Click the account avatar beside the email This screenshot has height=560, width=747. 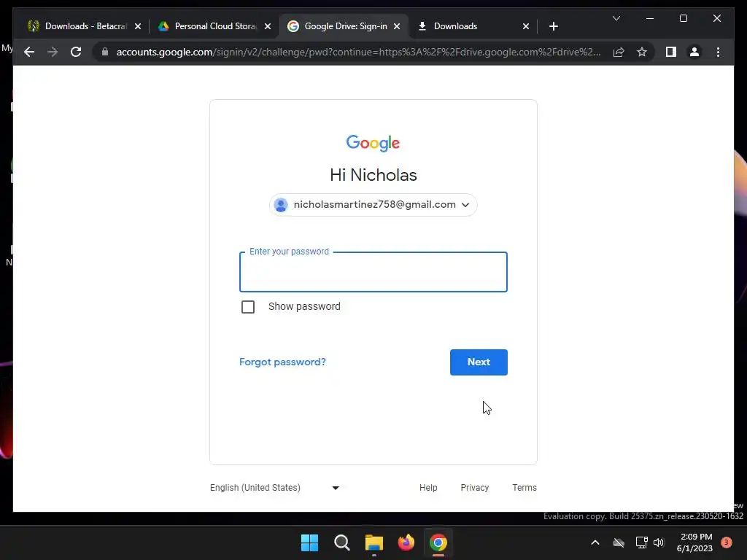tap(281, 205)
